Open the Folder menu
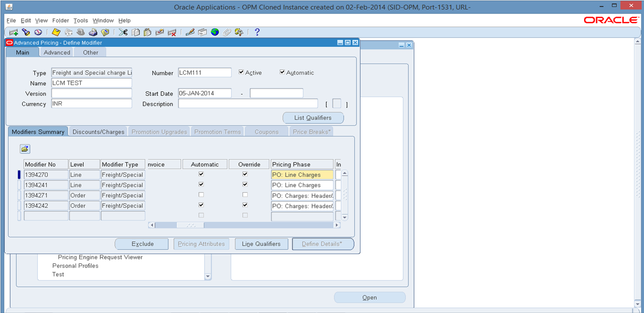644x313 pixels. coord(61,20)
